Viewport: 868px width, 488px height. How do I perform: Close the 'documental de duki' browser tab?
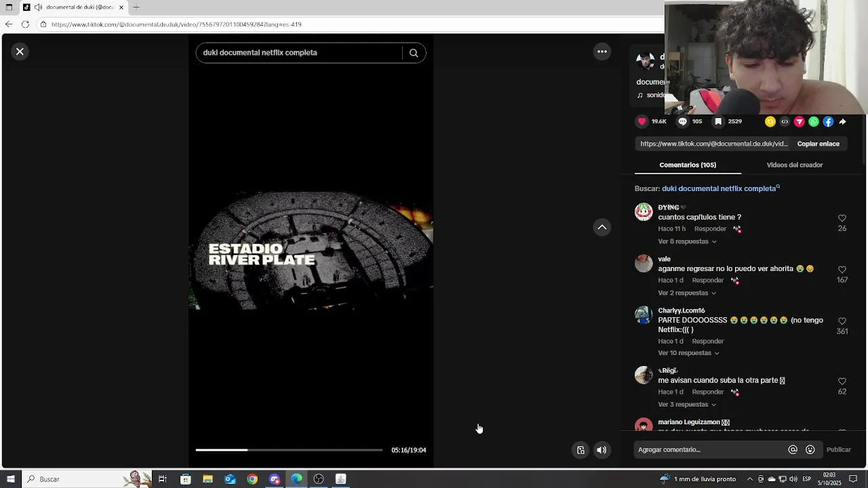tap(121, 7)
